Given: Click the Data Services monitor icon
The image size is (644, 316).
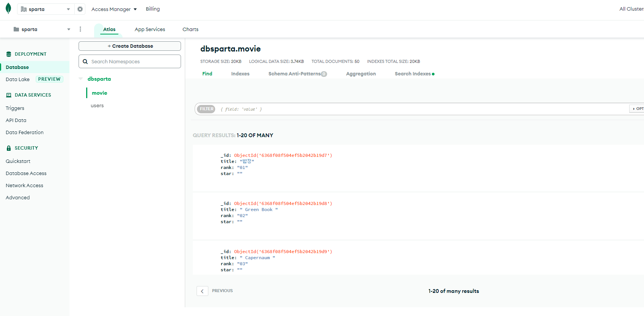Looking at the screenshot, I should [9, 95].
